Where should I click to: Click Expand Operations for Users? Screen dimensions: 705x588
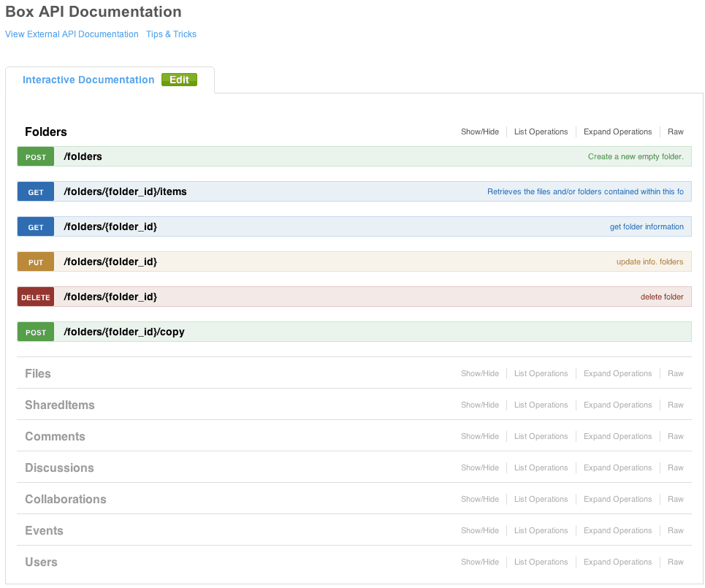(617, 562)
